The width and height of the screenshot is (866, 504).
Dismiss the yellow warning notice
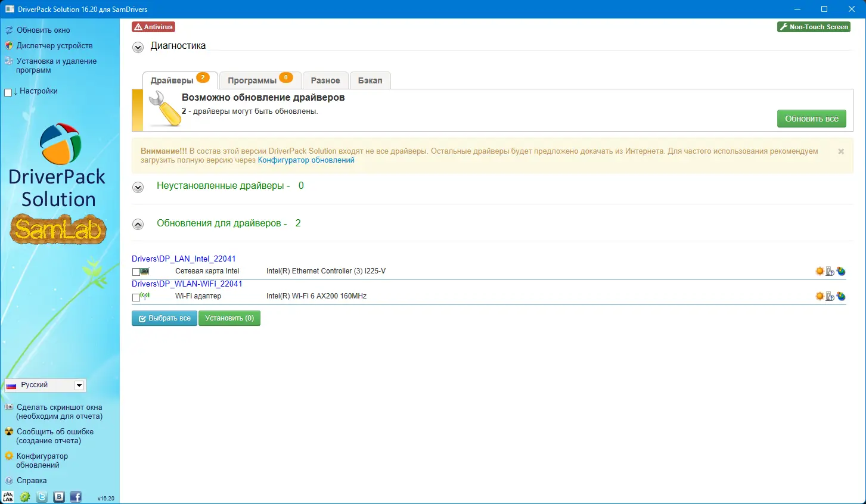(841, 151)
